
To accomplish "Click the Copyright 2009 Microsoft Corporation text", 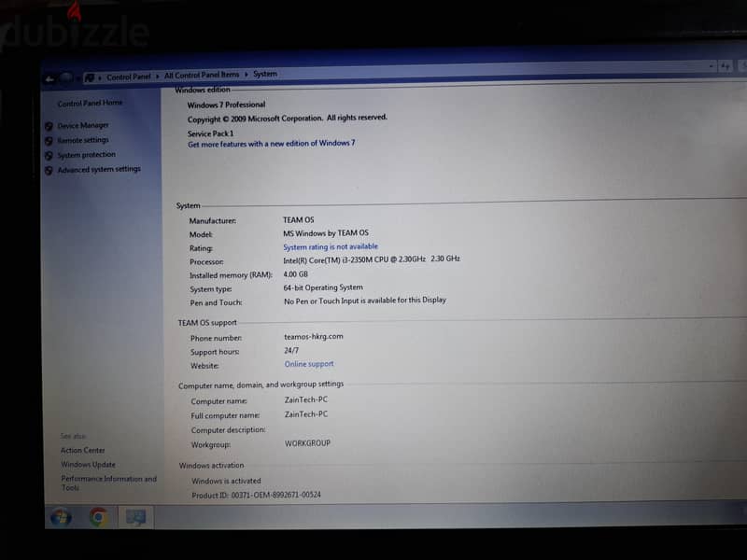I will point(287,119).
